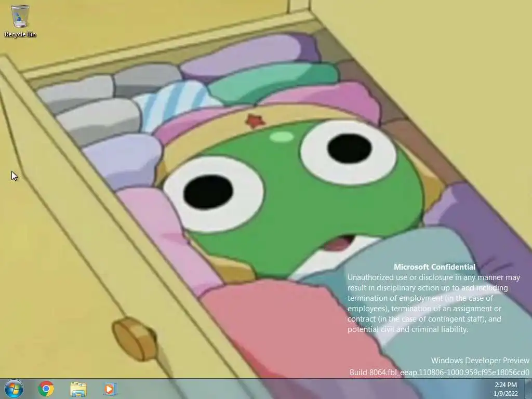Click the Show Desktop button at taskbar edge
Image resolution: width=532 pixels, height=399 pixels.
[x=528, y=389]
